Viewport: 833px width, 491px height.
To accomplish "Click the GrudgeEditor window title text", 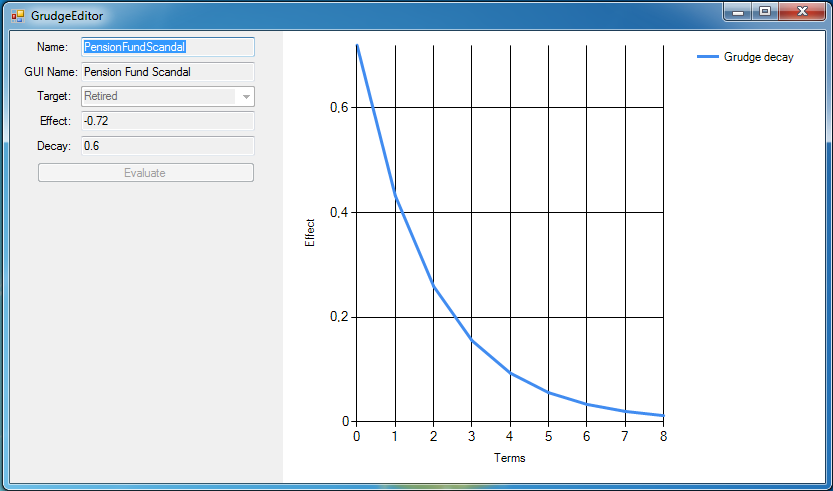I will pyautogui.click(x=67, y=16).
